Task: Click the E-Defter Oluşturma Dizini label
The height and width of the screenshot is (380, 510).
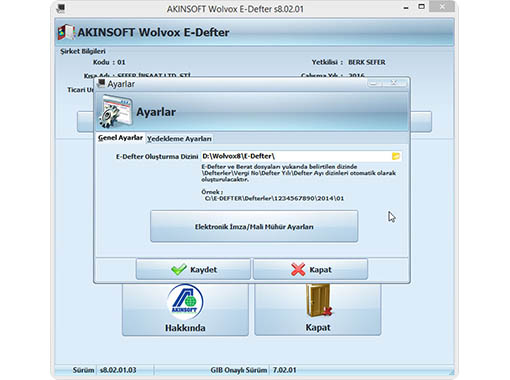Action: [157, 156]
